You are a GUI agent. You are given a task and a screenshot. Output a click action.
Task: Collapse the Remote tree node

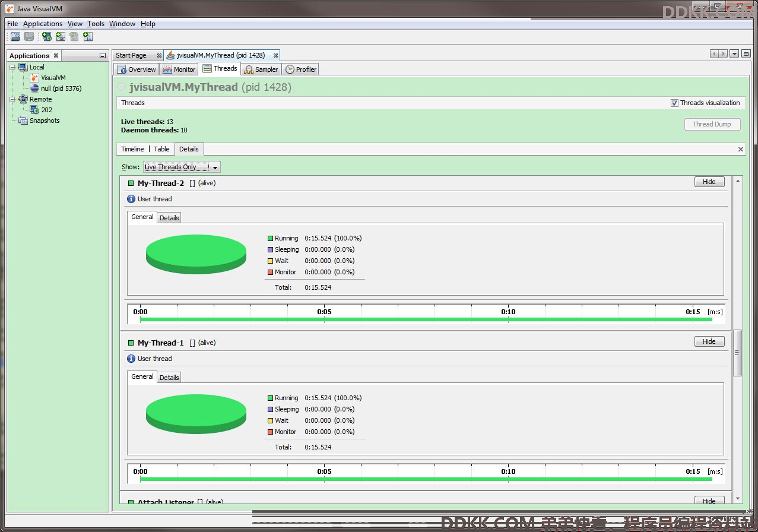pos(12,99)
